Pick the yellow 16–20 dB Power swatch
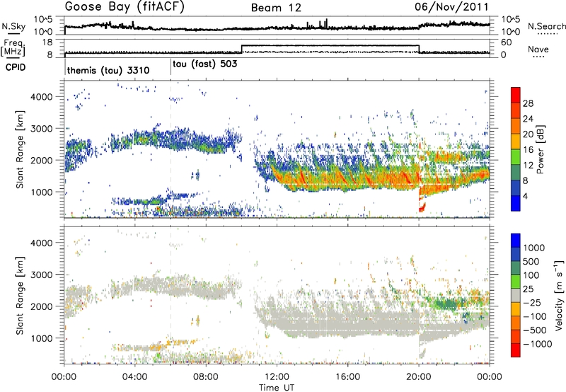 [x=516, y=141]
